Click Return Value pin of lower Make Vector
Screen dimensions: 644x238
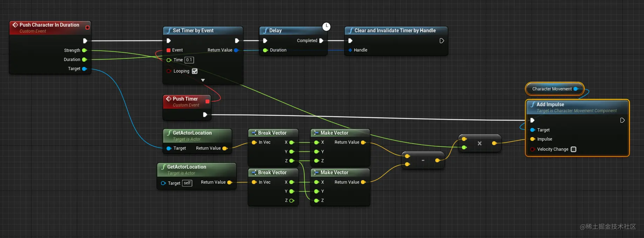click(x=363, y=182)
